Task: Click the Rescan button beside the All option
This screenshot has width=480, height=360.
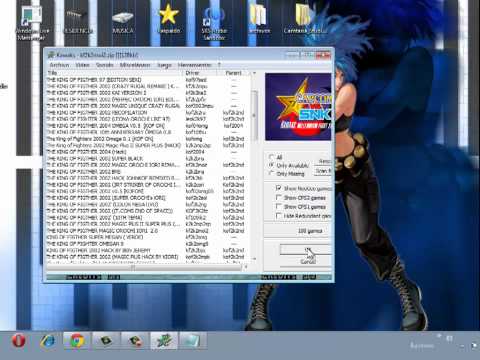Action: 323,161
